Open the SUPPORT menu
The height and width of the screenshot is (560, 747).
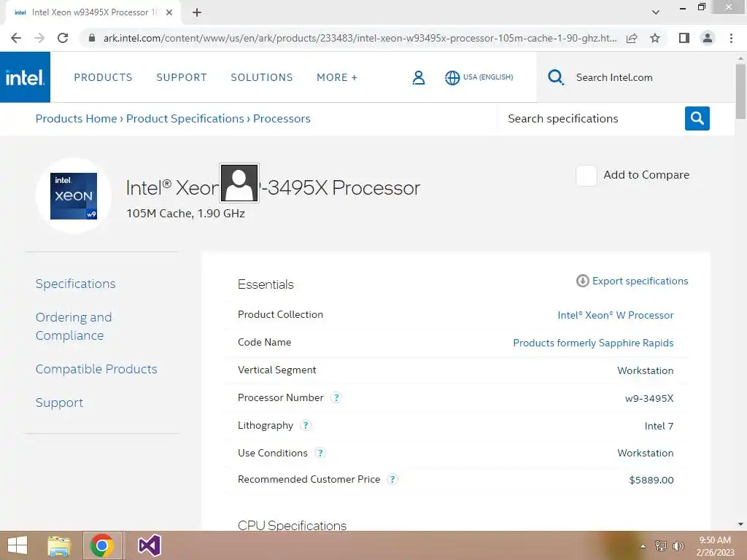(182, 77)
